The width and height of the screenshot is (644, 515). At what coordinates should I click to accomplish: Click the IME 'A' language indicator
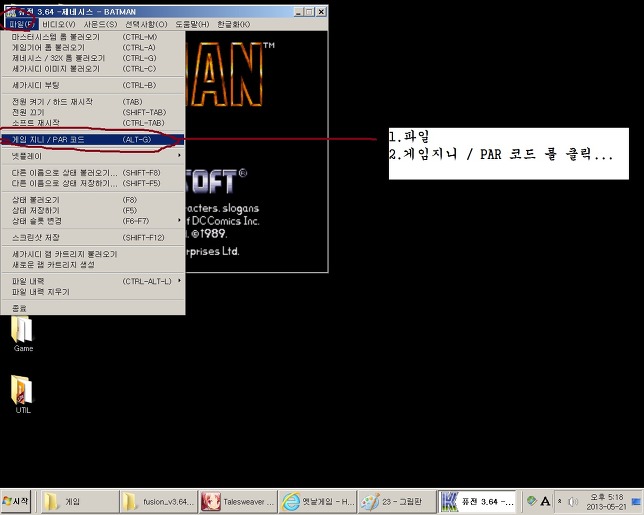pos(545,501)
